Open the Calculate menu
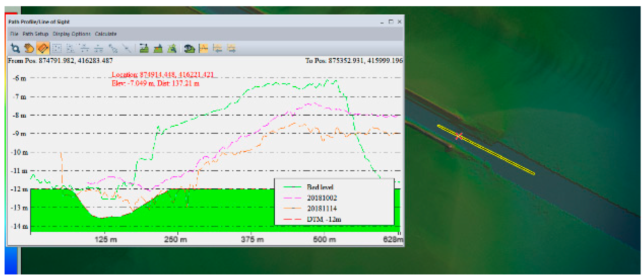Image resolution: width=644 pixels, height=280 pixels. click(x=106, y=34)
